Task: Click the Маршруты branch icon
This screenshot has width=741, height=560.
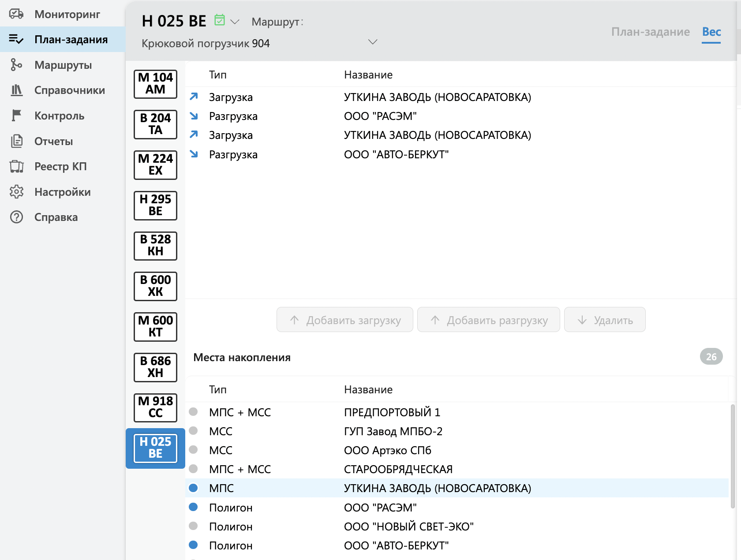Action: pos(16,65)
